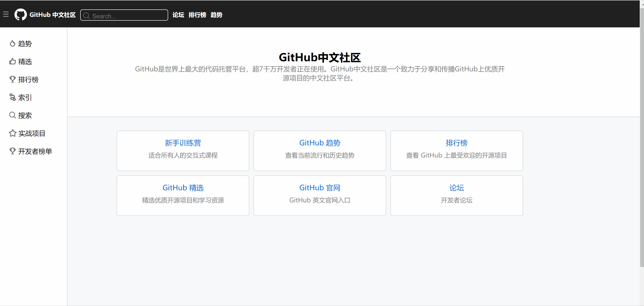Select the 排行榜 trophy icon in sidebar

13,79
